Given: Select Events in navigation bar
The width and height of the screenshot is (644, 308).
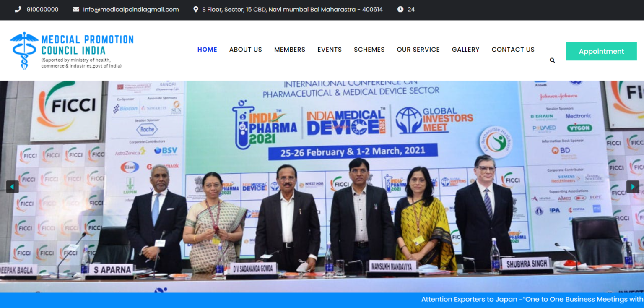Looking at the screenshot, I should point(329,50).
